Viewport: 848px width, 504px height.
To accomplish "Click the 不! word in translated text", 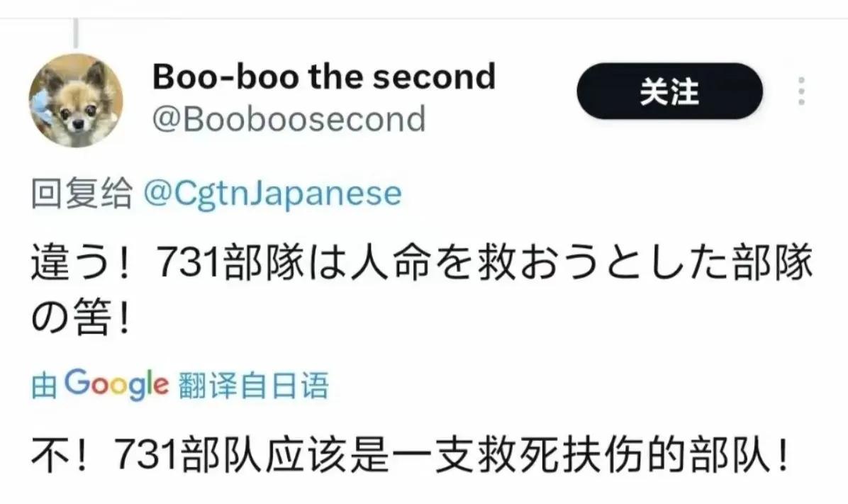I will (x=58, y=455).
